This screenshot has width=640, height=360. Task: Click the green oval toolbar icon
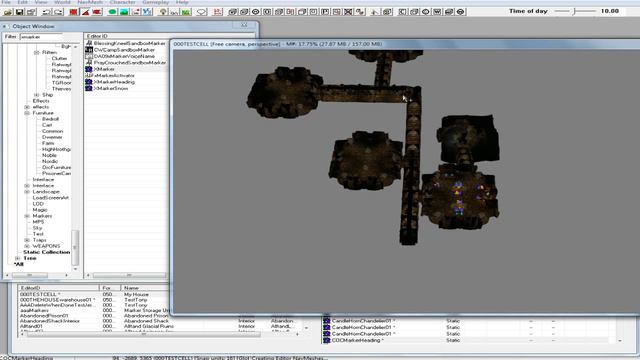click(112, 12)
